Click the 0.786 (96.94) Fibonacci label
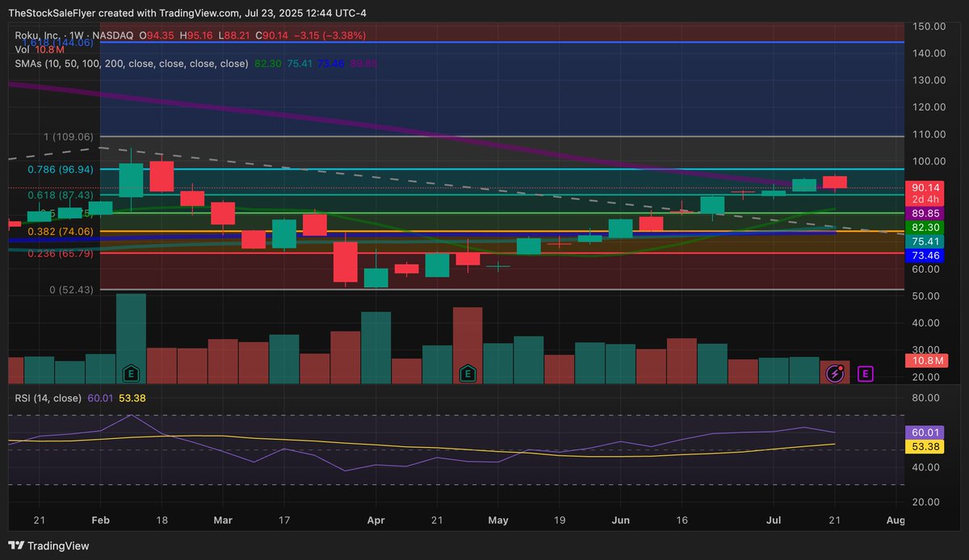 (61, 169)
